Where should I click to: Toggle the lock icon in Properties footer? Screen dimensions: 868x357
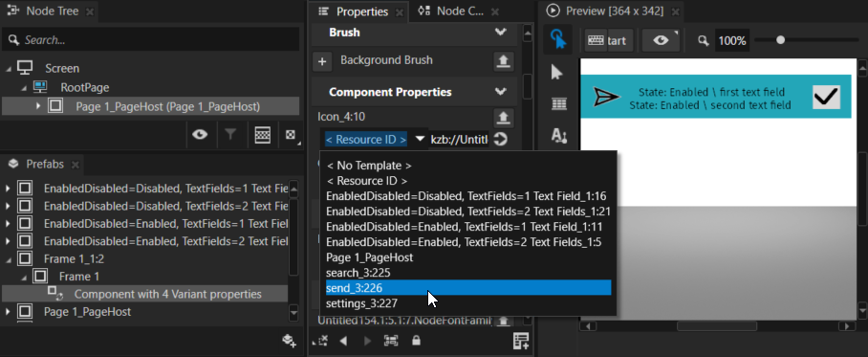(416, 341)
